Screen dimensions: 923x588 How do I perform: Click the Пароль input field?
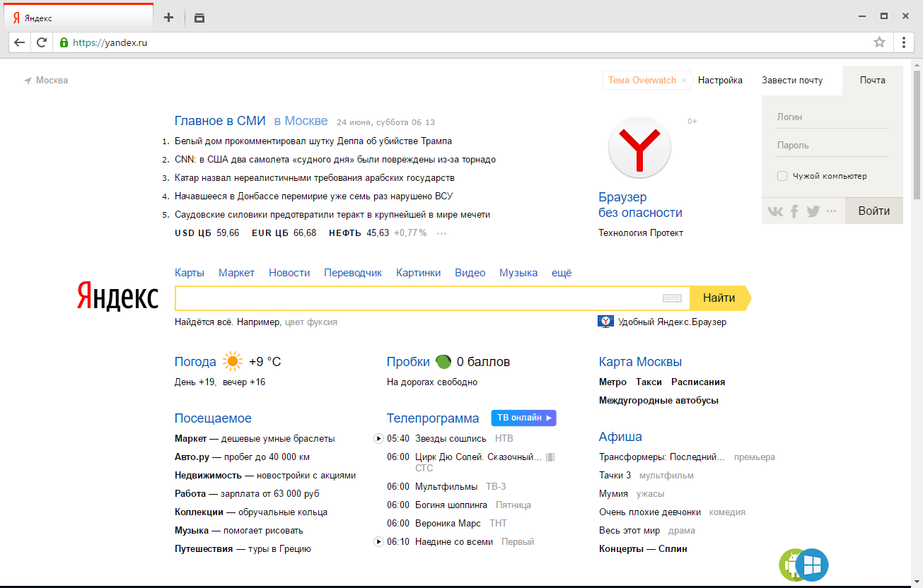coord(832,146)
